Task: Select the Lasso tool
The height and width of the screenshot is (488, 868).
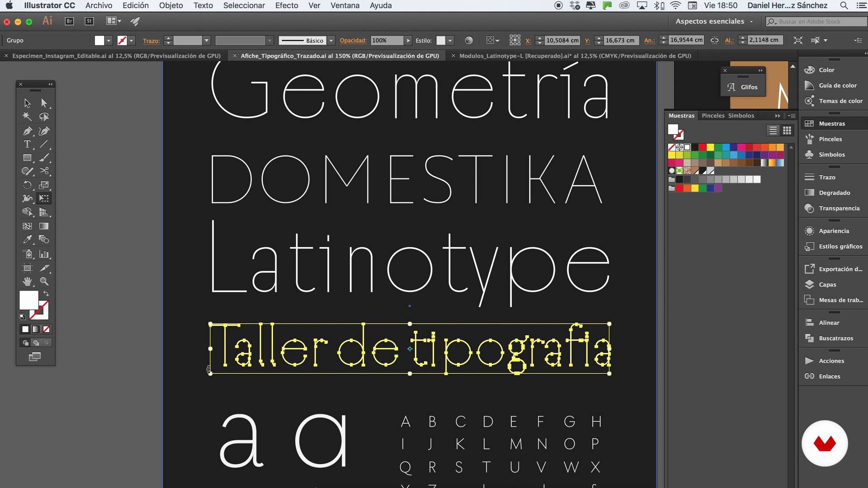Action: click(x=44, y=117)
